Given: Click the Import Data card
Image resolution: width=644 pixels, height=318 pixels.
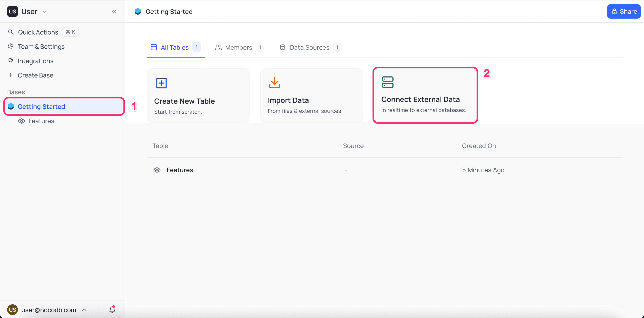Looking at the screenshot, I should click(311, 96).
